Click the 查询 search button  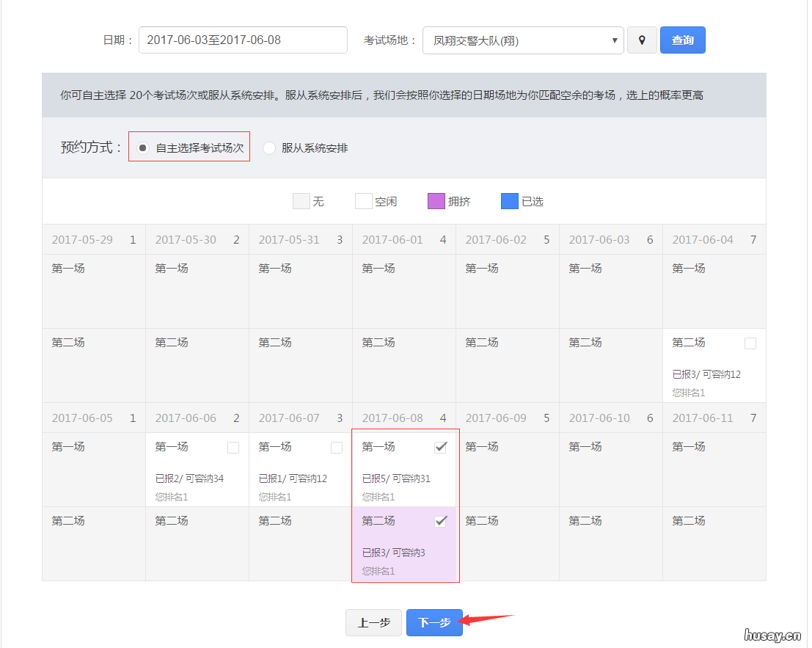[682, 40]
